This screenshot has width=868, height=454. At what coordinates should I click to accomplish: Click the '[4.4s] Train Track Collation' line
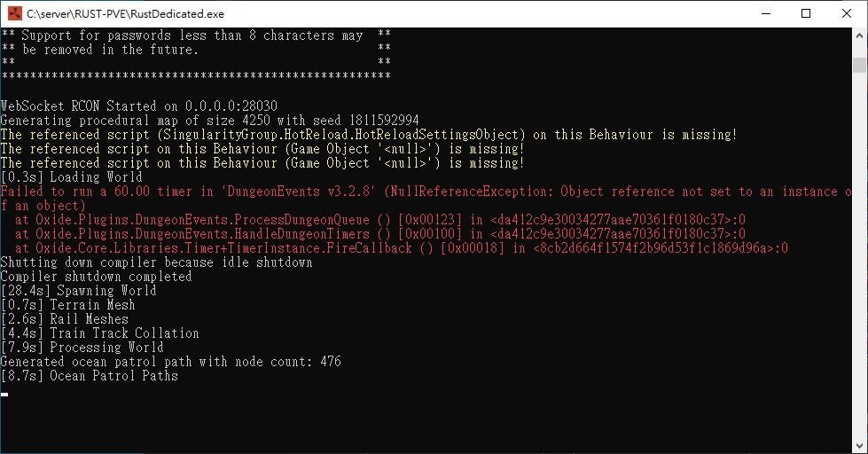point(100,333)
